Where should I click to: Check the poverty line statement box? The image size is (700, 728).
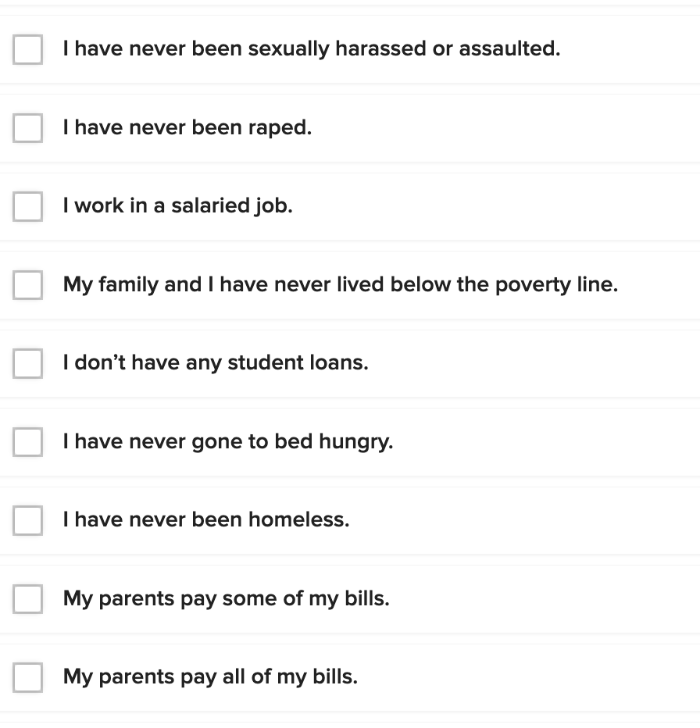click(28, 285)
